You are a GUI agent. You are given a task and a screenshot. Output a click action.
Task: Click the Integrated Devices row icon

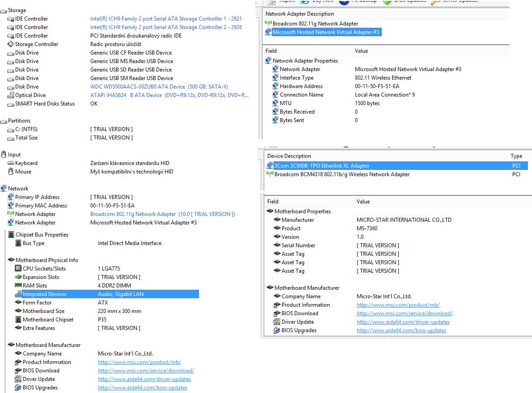(18, 294)
